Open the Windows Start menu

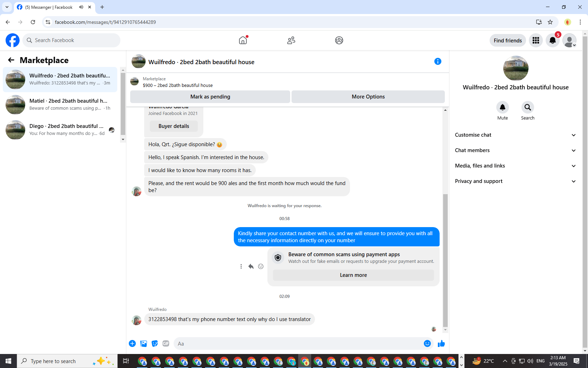click(8, 361)
